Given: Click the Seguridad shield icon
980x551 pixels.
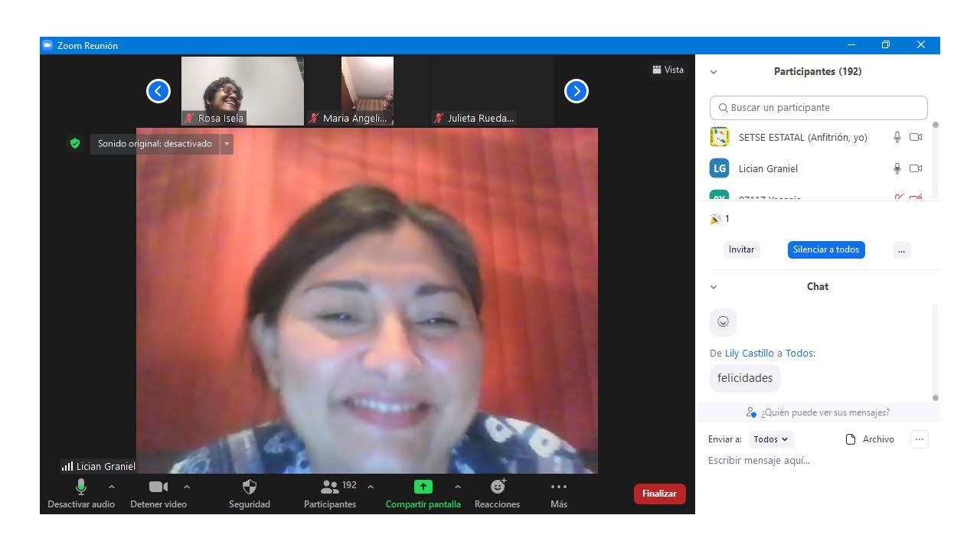Looking at the screenshot, I should point(249,487).
